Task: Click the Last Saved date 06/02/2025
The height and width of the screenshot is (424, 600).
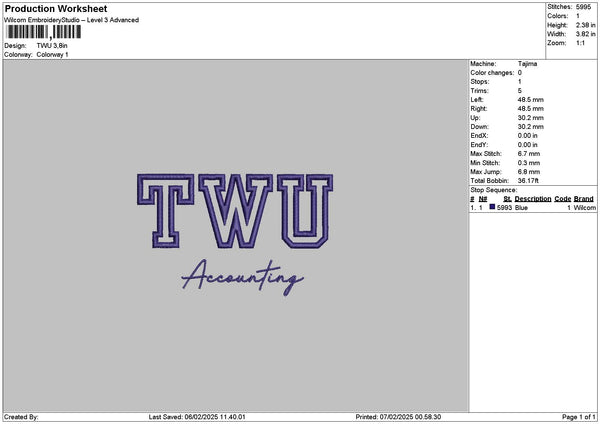Action: pos(203,417)
